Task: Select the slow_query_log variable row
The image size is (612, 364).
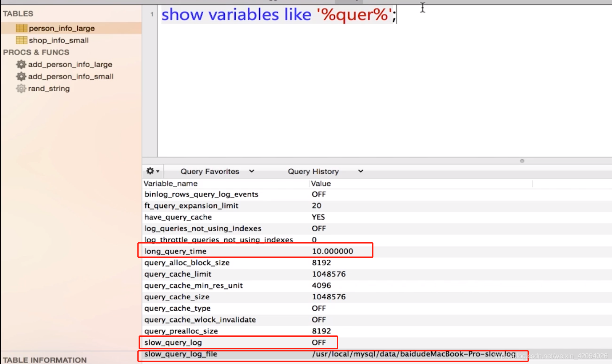Action: pos(377,343)
